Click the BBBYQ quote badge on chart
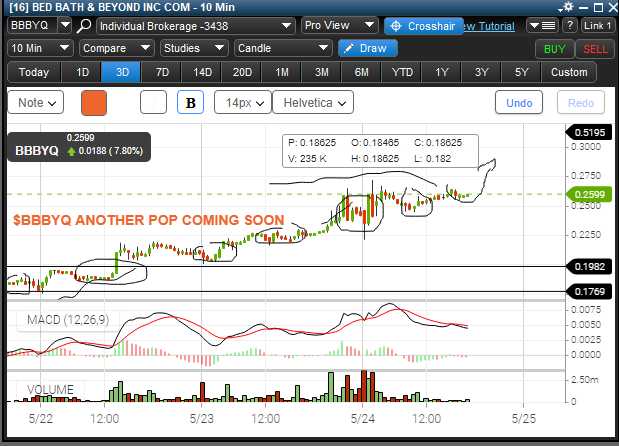Screen dimensions: 619x446 pyautogui.click(x=79, y=147)
